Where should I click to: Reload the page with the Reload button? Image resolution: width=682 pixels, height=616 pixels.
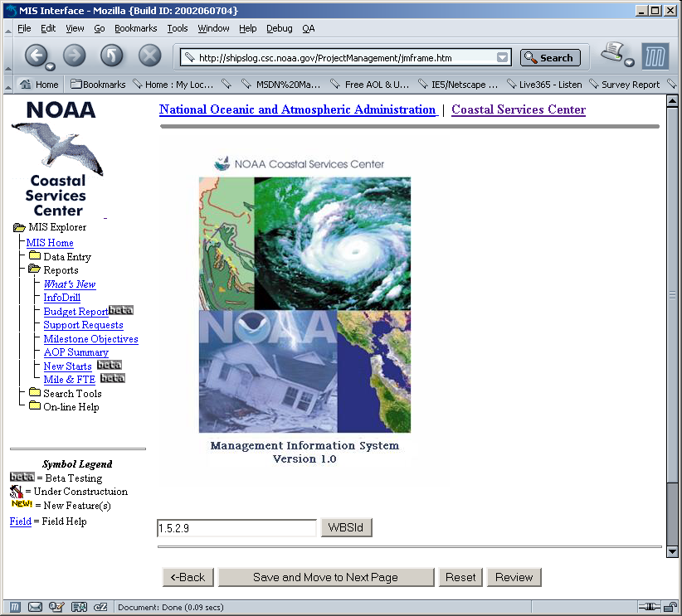[x=112, y=56]
